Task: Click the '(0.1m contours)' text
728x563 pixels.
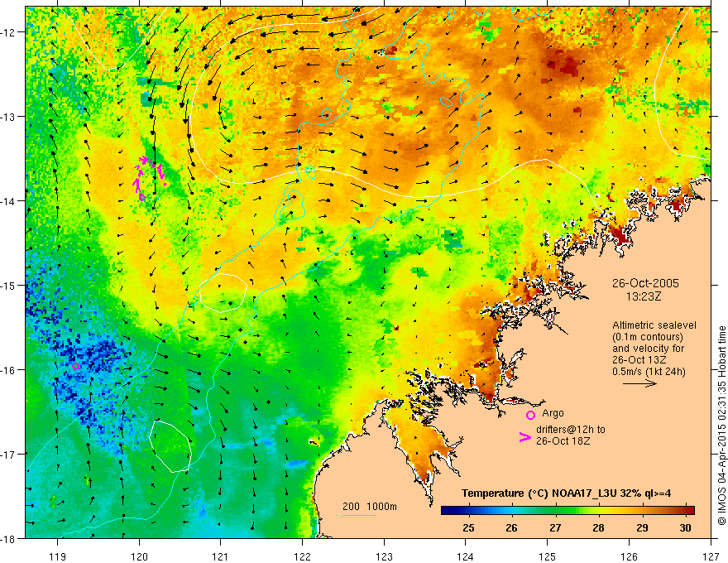Action: tap(648, 337)
